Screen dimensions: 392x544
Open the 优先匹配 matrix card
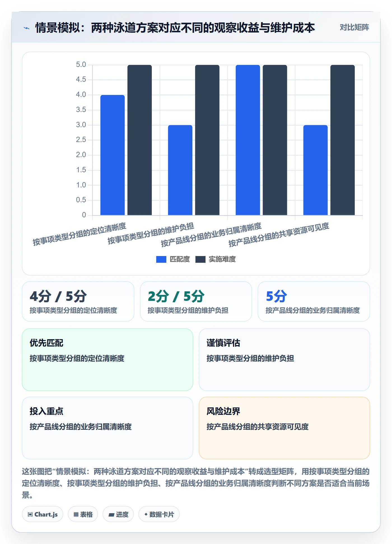click(108, 359)
